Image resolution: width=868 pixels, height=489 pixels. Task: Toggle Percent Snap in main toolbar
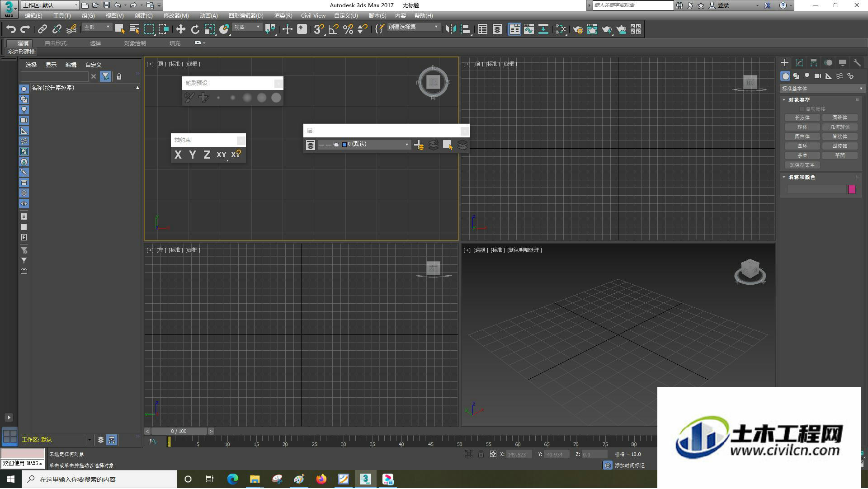[348, 29]
